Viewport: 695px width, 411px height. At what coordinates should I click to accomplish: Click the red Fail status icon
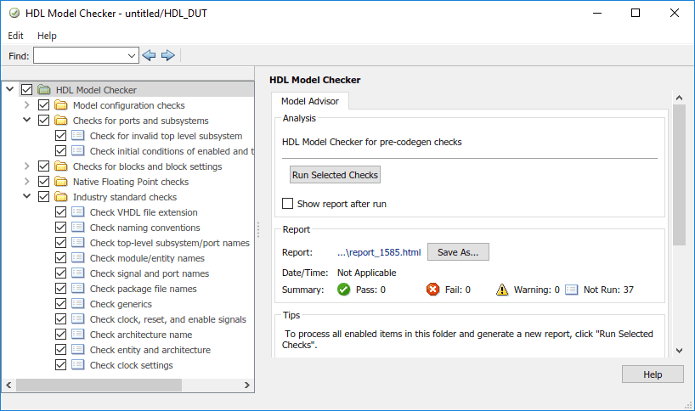tap(433, 290)
